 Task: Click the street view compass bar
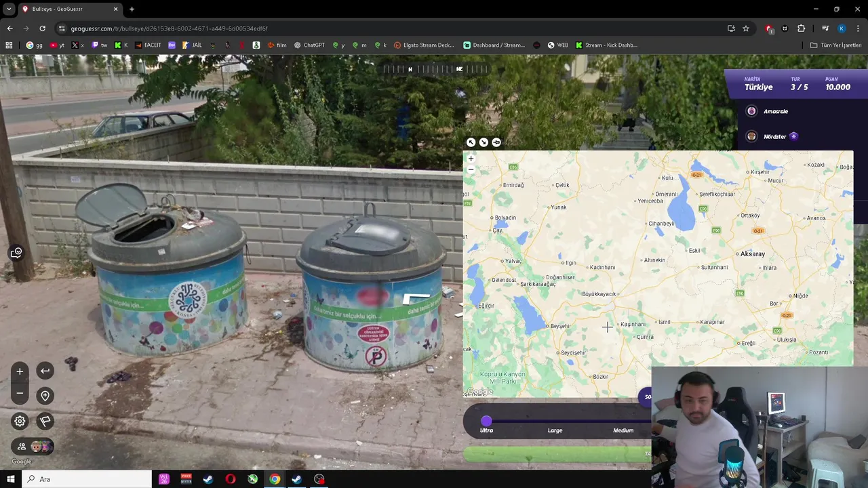(x=435, y=69)
